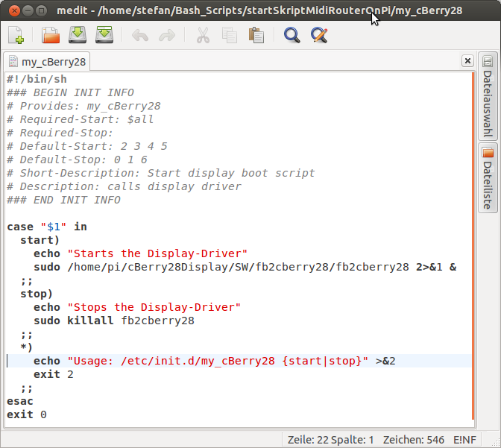Click the orange vertical scrollbar of the editor

coord(473,246)
